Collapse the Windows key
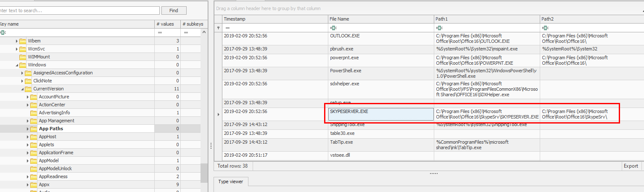Screen dimensions: 644x192 pyautogui.click(x=17, y=65)
